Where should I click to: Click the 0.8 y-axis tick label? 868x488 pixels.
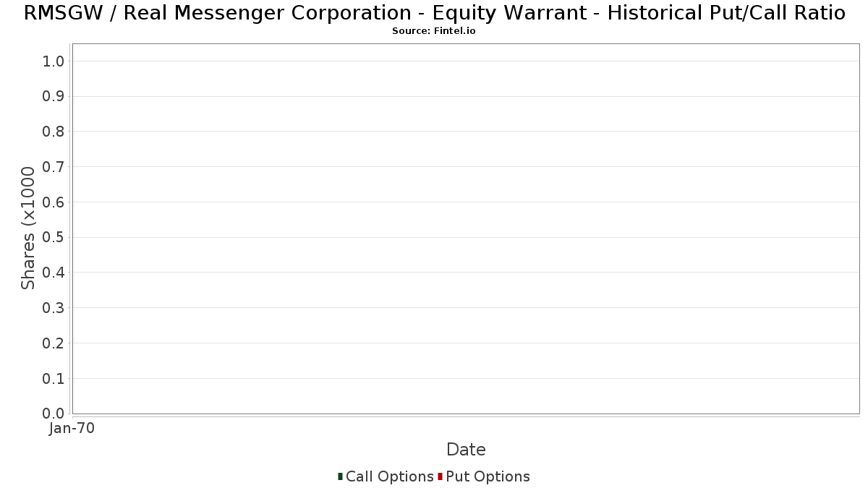[x=54, y=132]
